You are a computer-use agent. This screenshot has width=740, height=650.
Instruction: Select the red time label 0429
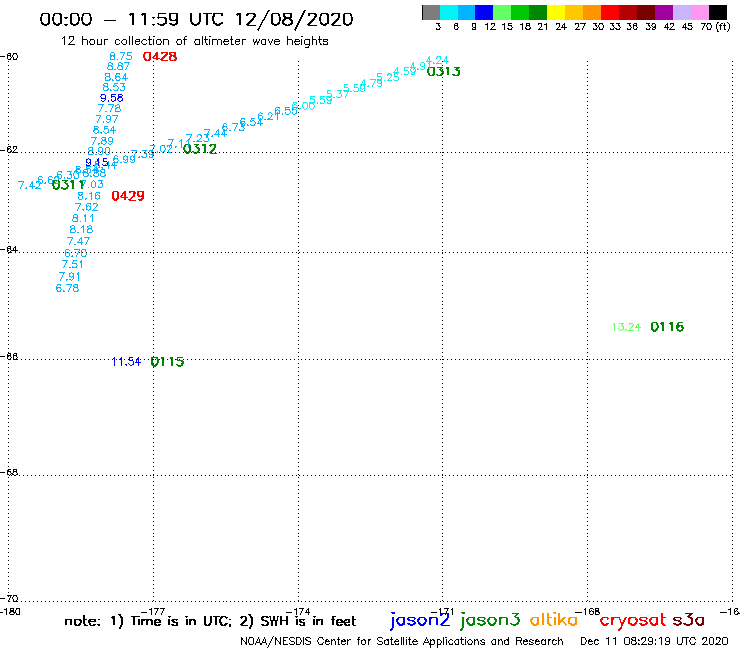click(128, 196)
